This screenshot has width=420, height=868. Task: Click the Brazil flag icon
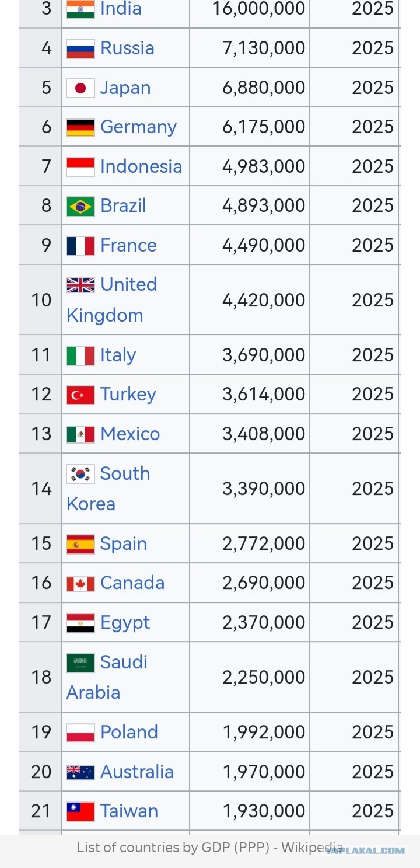coord(80,206)
